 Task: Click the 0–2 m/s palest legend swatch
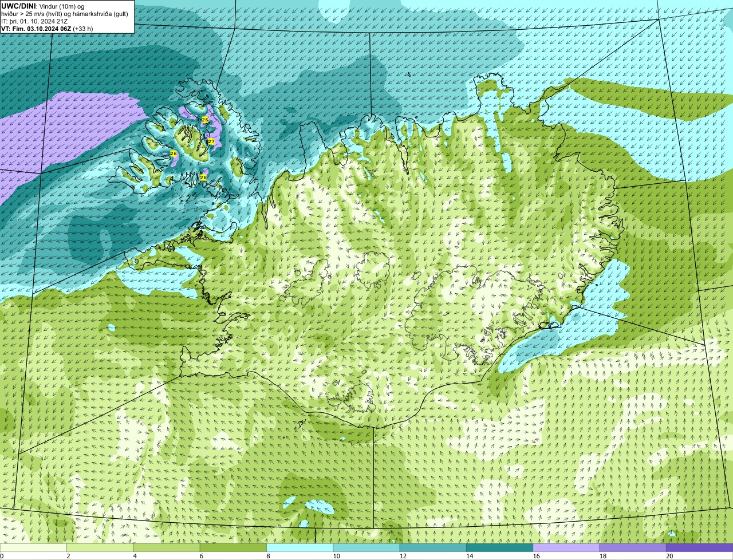pyautogui.click(x=33, y=548)
